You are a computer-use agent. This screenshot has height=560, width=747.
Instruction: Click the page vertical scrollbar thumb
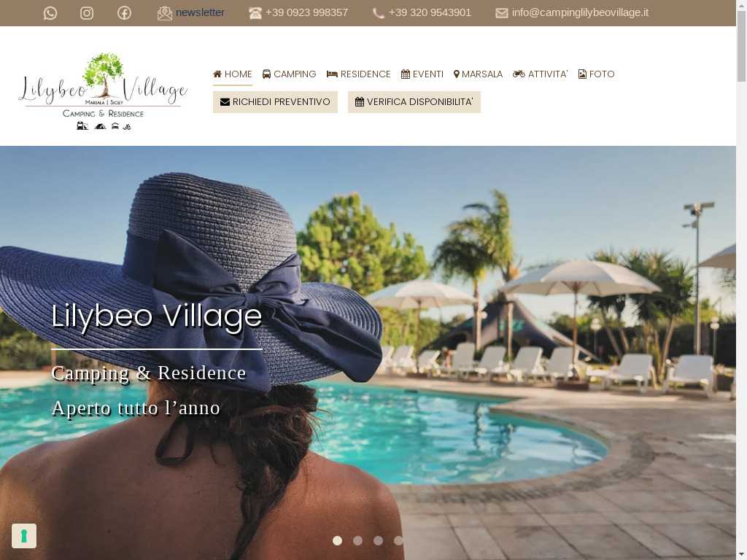(x=741, y=46)
